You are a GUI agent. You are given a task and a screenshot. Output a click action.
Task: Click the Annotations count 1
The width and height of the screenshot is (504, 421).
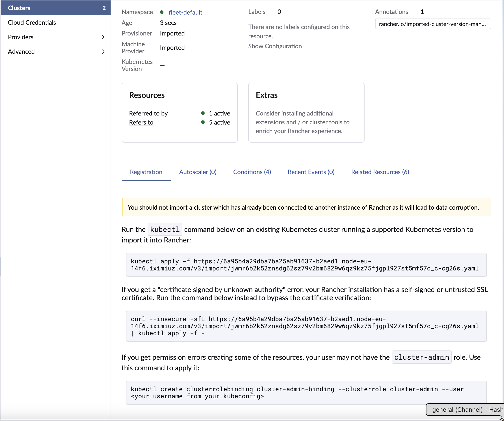pos(422,12)
